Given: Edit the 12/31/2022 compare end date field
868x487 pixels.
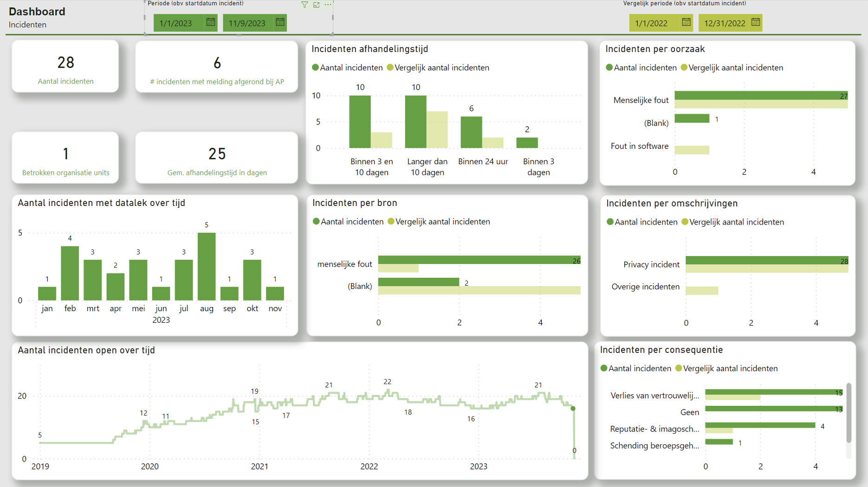Looking at the screenshot, I should (724, 23).
